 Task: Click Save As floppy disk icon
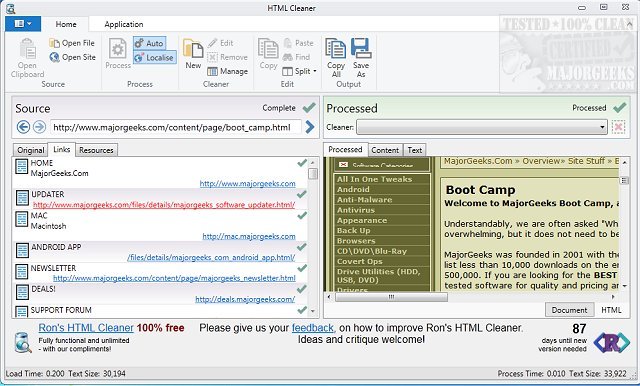[361, 49]
